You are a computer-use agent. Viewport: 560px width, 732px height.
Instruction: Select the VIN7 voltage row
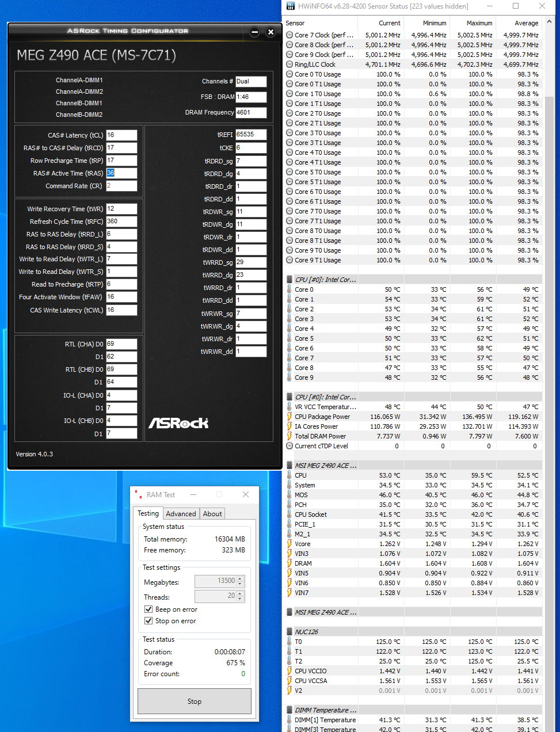413,593
